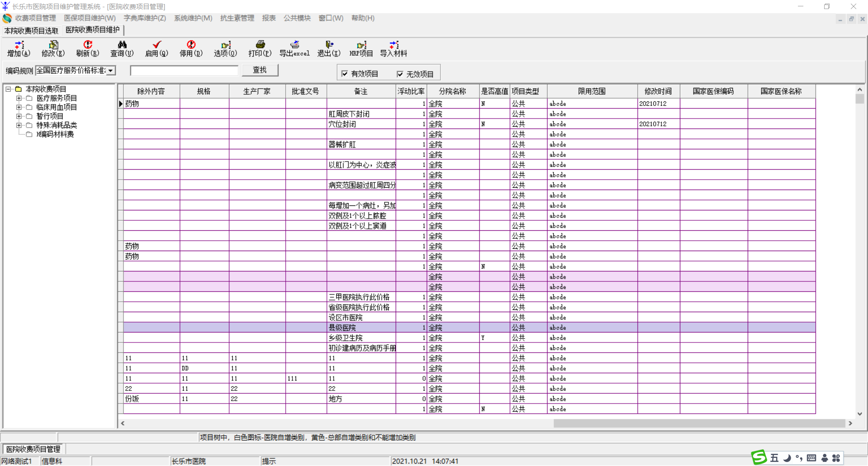This screenshot has width=868, height=466.
Task: Click the application logo in the menu bar
Action: (x=7, y=18)
